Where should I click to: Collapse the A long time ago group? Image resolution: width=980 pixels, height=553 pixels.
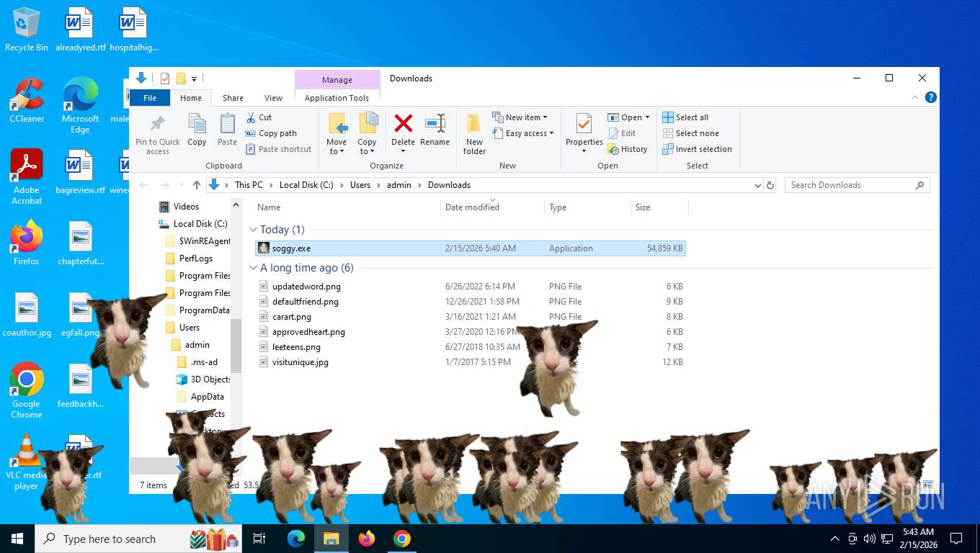[254, 268]
